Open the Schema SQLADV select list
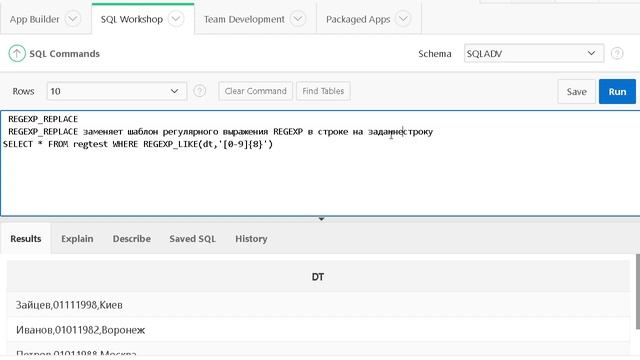The height and width of the screenshot is (360, 640). click(533, 53)
